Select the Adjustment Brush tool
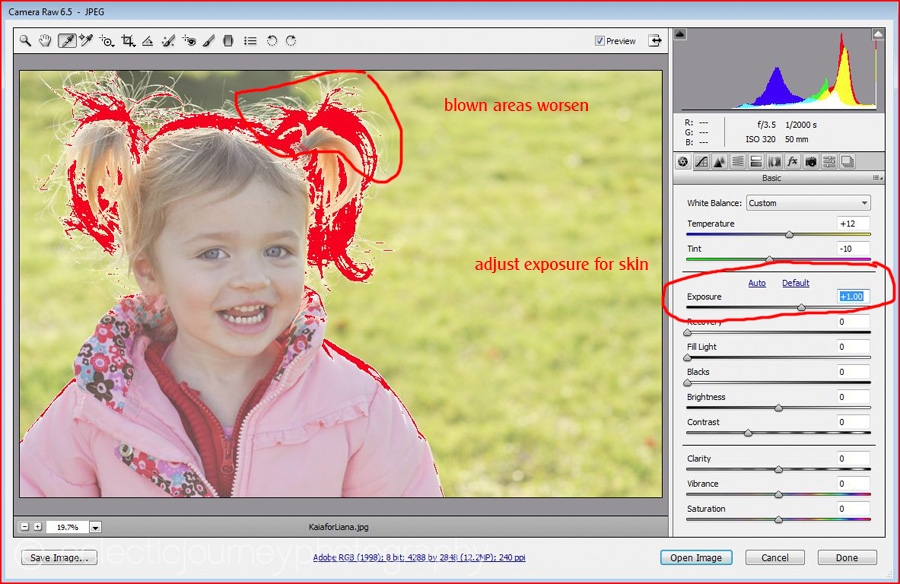The height and width of the screenshot is (584, 900). (x=209, y=41)
